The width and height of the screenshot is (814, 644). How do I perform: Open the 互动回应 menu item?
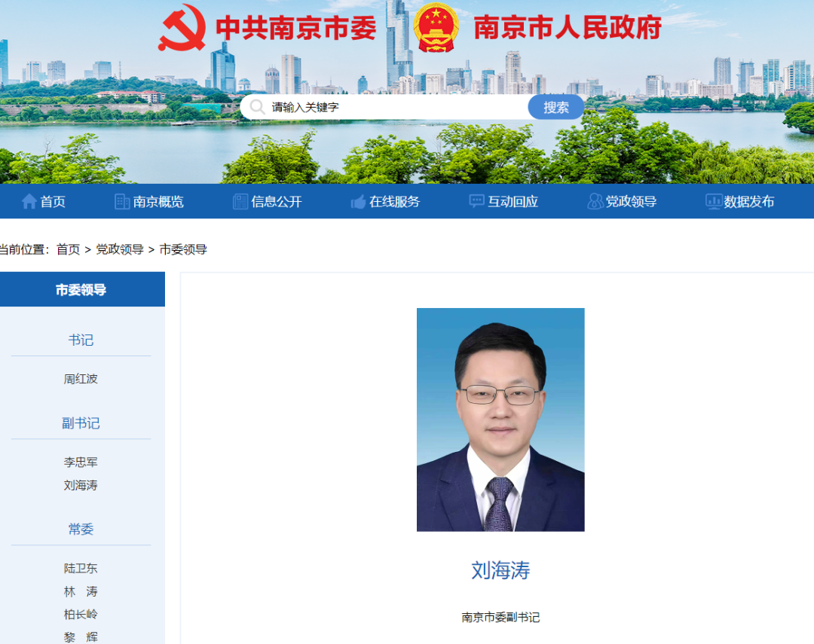(x=513, y=201)
